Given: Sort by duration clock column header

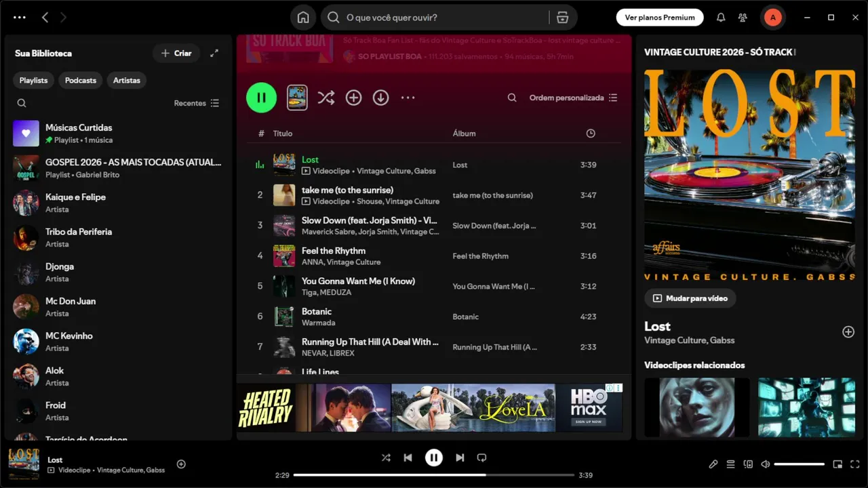Looking at the screenshot, I should [591, 134].
